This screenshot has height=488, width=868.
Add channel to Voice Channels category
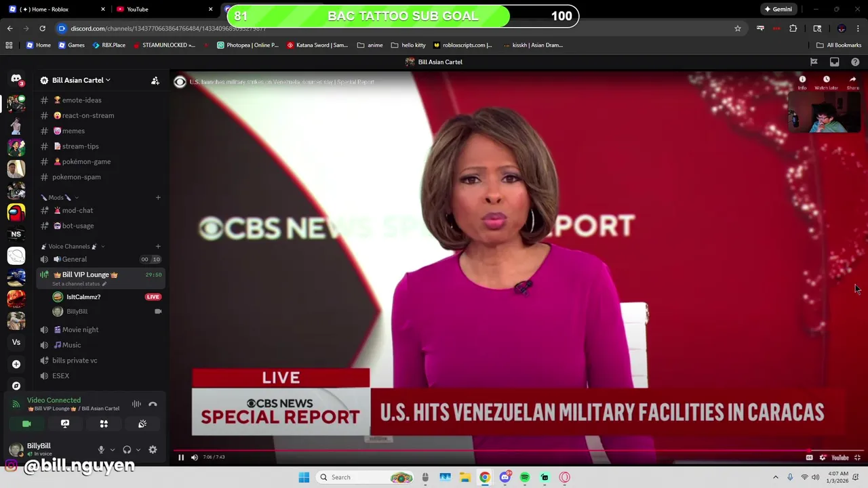click(158, 246)
